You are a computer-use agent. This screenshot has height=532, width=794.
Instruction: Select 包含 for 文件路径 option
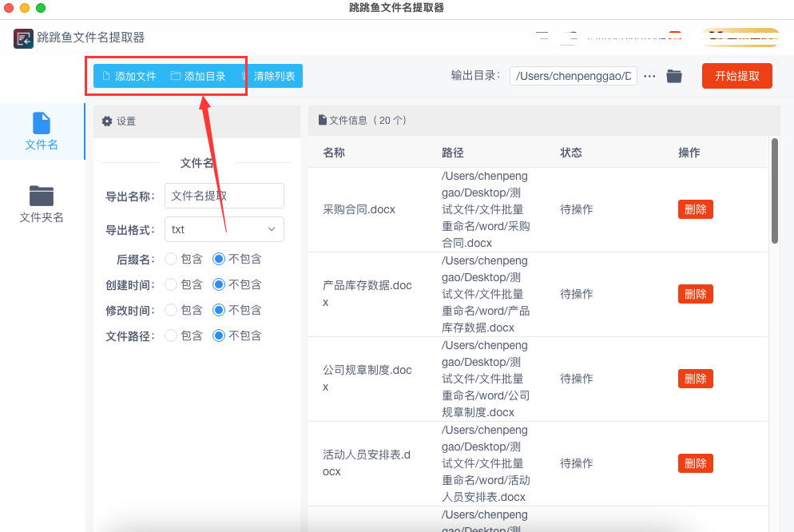(x=171, y=335)
